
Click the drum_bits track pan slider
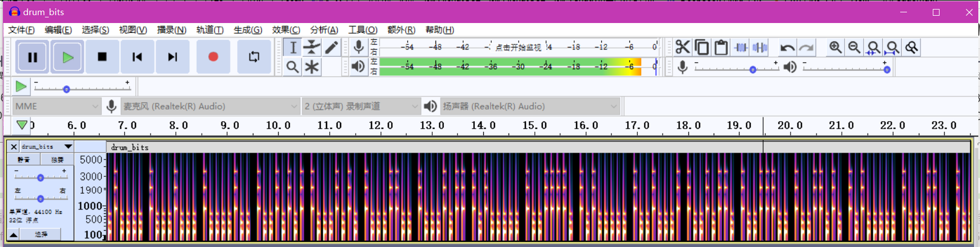(x=40, y=198)
